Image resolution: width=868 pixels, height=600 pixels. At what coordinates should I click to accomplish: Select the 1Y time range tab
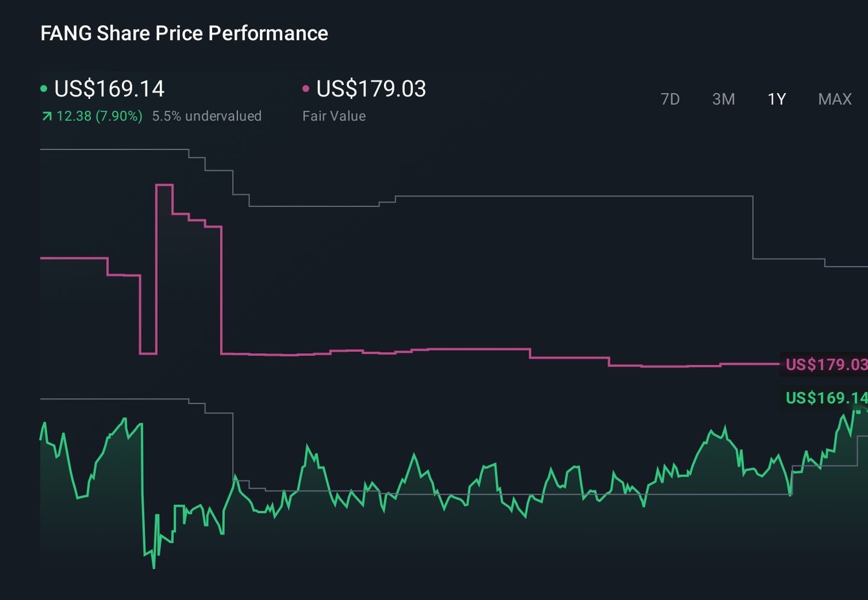coord(776,99)
